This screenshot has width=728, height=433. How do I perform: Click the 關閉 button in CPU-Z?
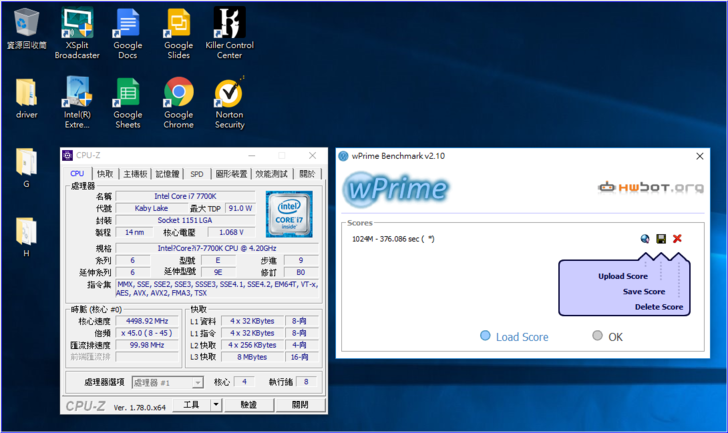tap(299, 405)
